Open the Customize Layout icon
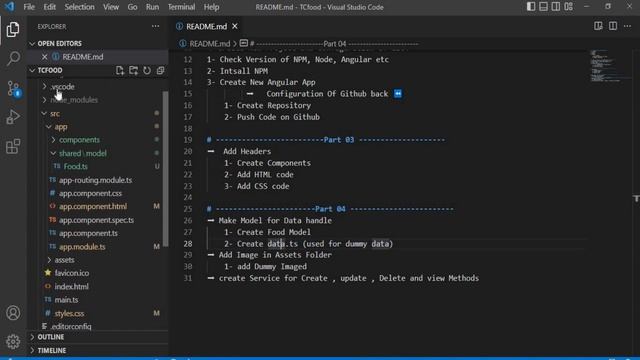Image resolution: width=640 pixels, height=360 pixels. pyautogui.click(x=569, y=7)
